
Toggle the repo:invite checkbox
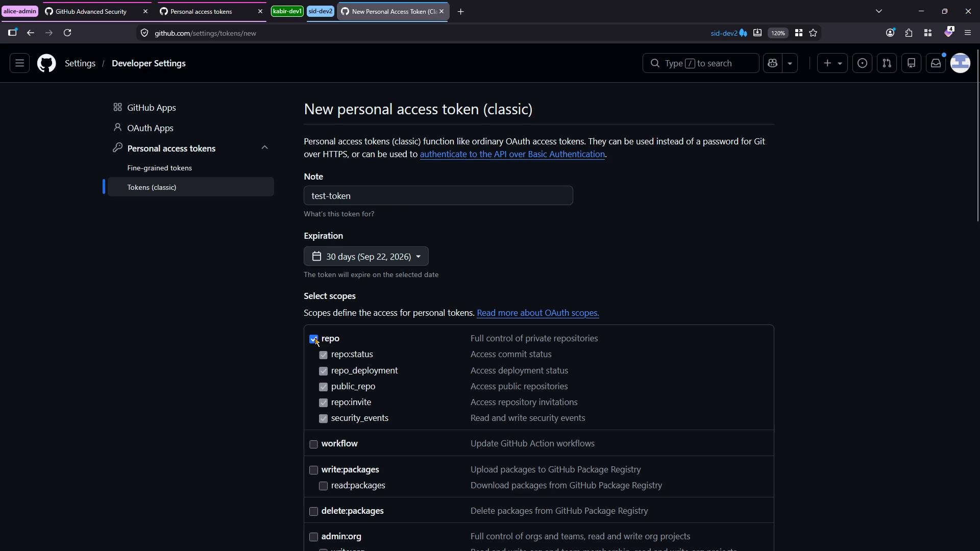click(323, 403)
